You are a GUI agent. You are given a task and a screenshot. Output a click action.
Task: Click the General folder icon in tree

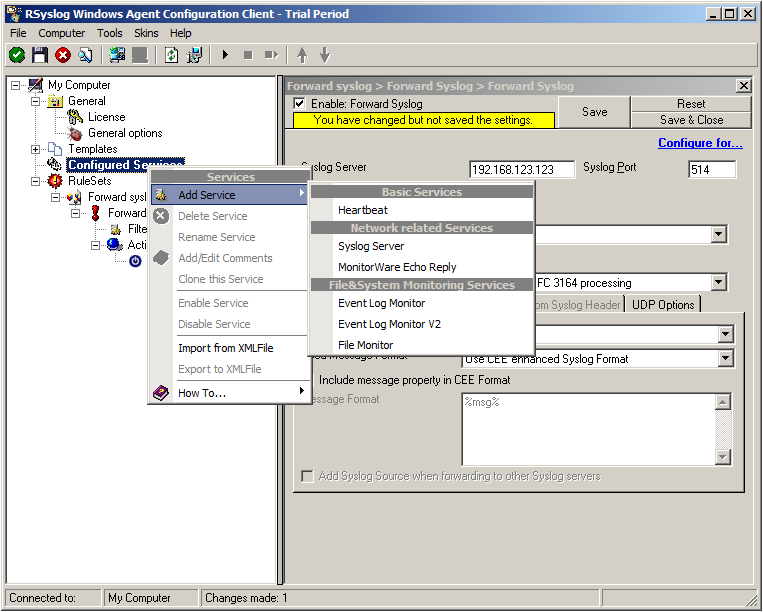pos(55,101)
